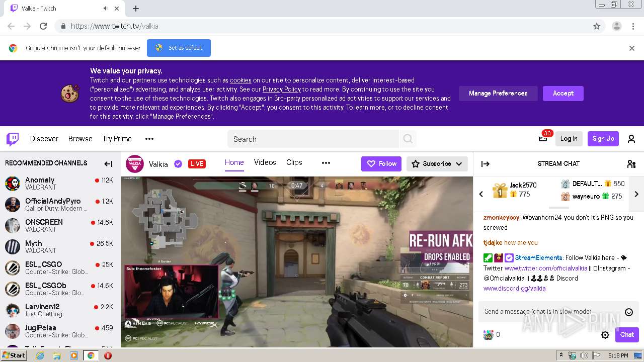The width and height of the screenshot is (644, 362).
Task: Collapse the Stream Chat panel
Action: click(x=486, y=163)
